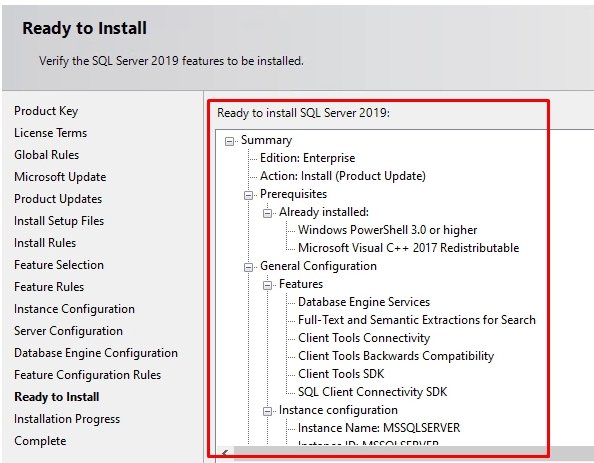Click Microsoft Update step in sidebar
The height and width of the screenshot is (463, 594).
point(60,177)
